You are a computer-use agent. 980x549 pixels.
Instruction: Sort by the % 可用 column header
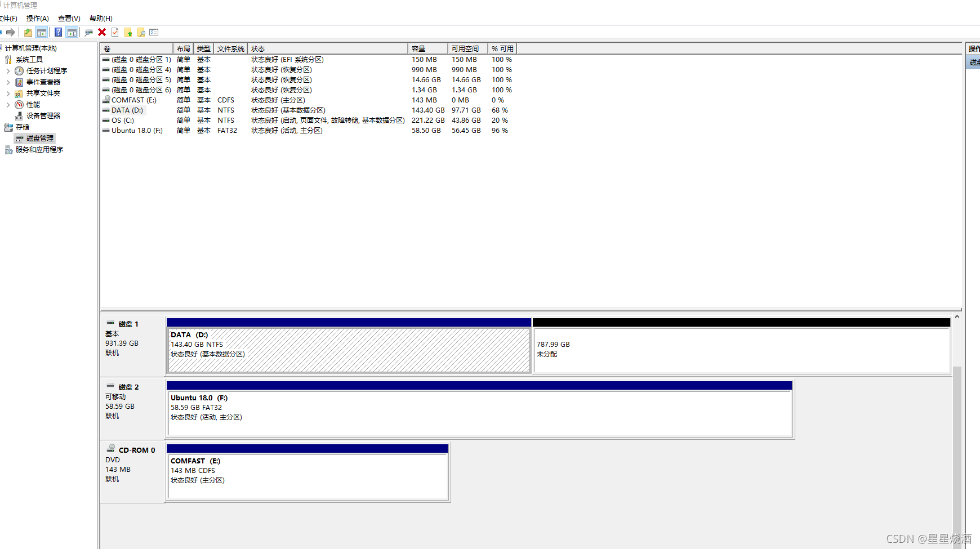[502, 49]
